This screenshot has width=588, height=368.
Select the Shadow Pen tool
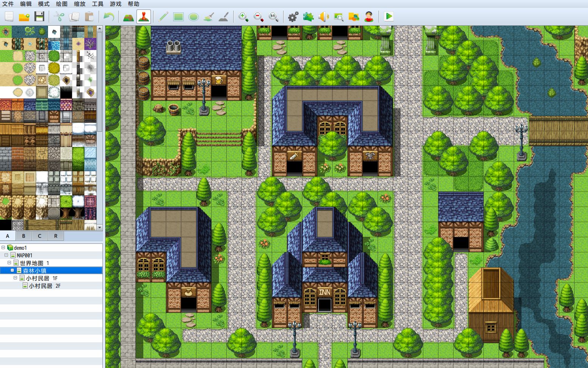224,17
